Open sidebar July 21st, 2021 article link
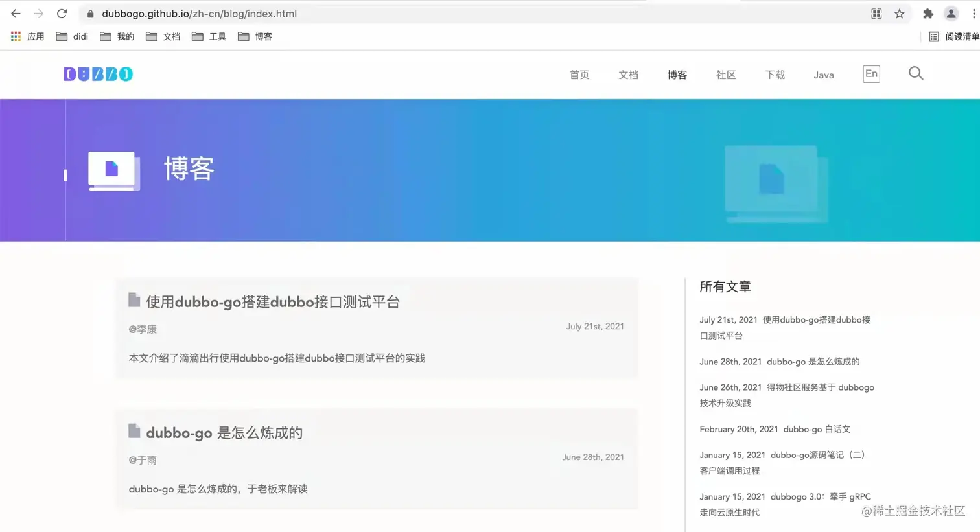Image resolution: width=980 pixels, height=532 pixels. coord(785,328)
